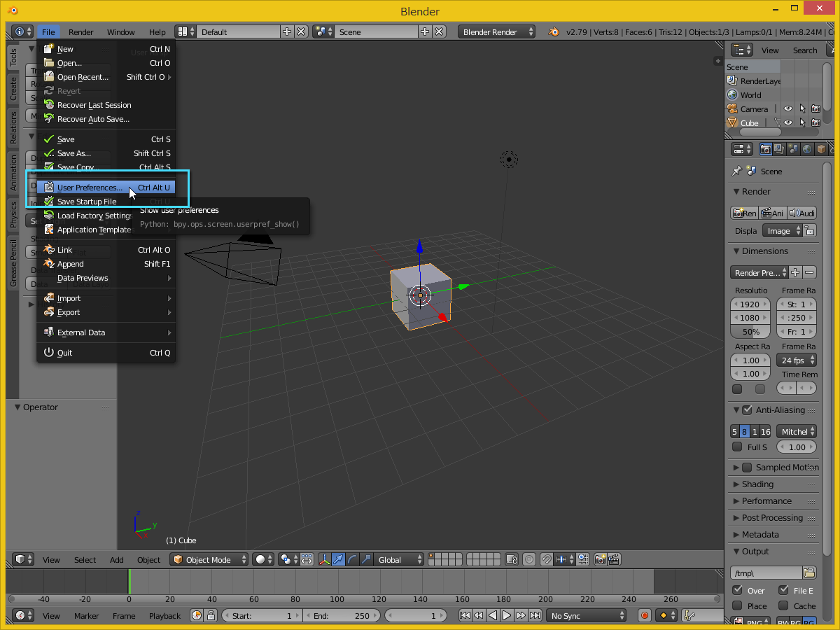This screenshot has width=840, height=630.
Task: Toggle the Anti-Aliasing checkbox
Action: (x=747, y=410)
